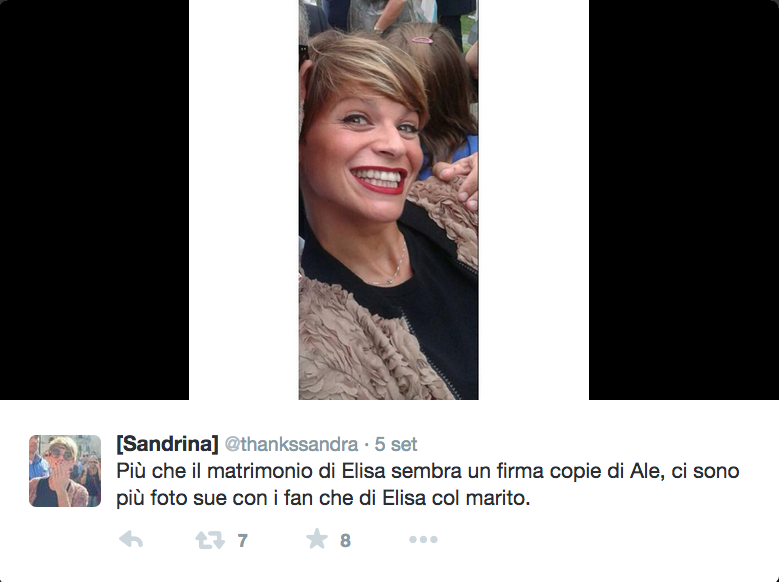Click the white margin left of the photo
Viewport: 779px width, 582px height.
pos(243,200)
